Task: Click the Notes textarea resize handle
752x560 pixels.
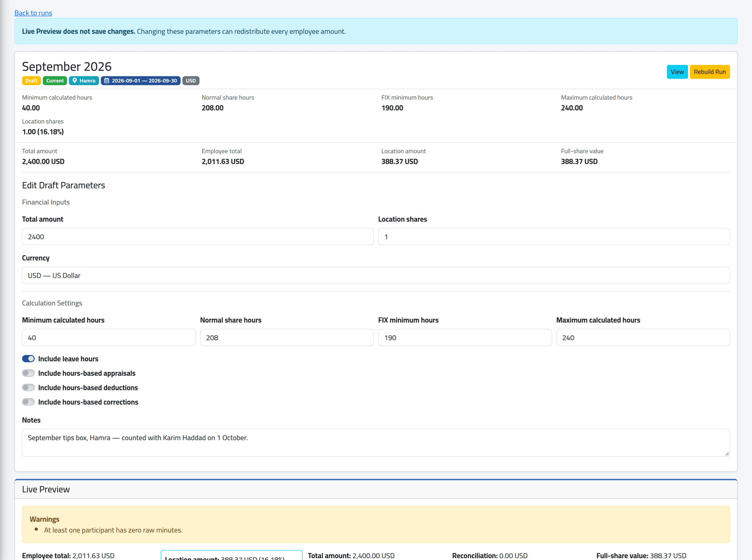Action: pyautogui.click(x=727, y=453)
